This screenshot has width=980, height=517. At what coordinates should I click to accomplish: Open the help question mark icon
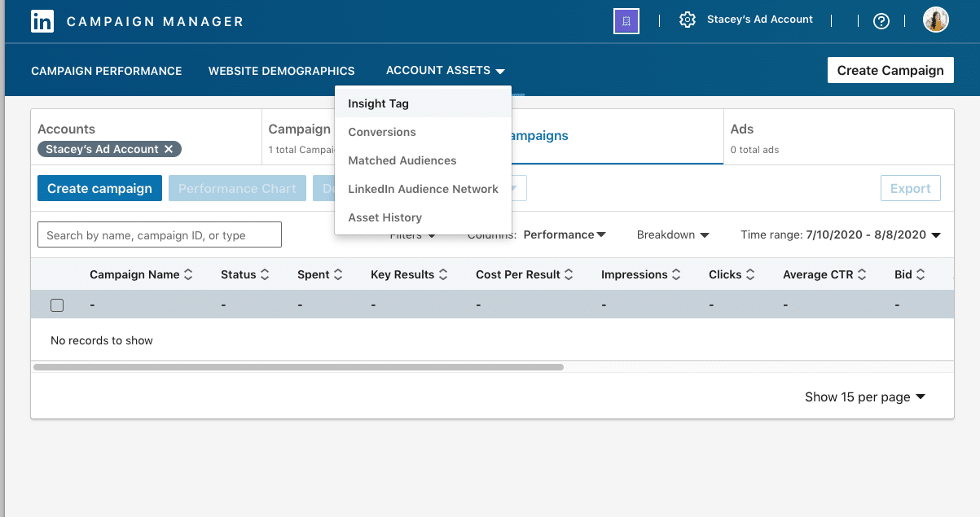(x=881, y=21)
